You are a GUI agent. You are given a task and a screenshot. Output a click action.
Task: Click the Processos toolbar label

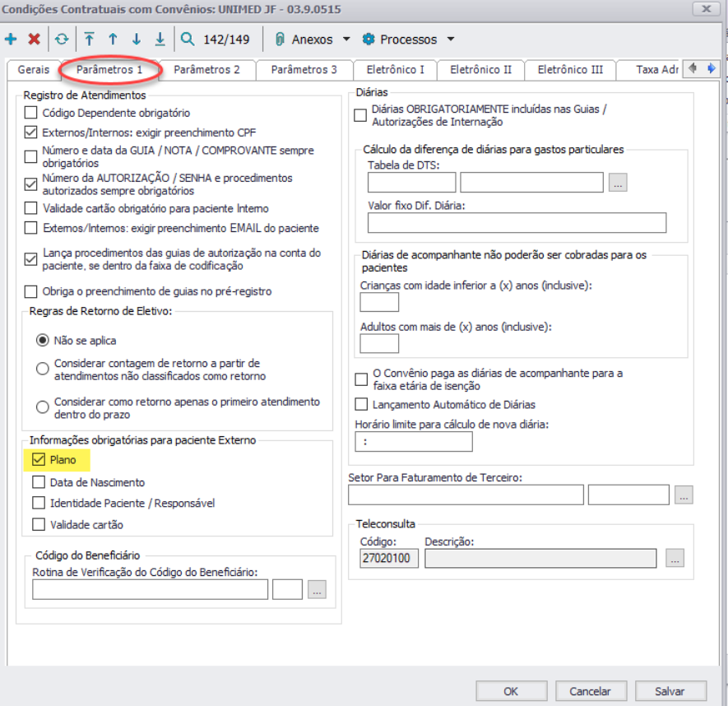409,39
